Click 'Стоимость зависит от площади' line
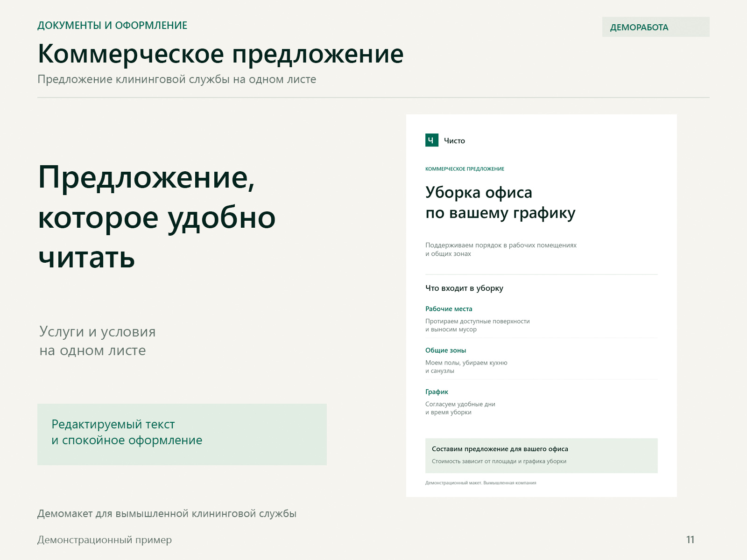This screenshot has height=560, width=747. point(499,462)
